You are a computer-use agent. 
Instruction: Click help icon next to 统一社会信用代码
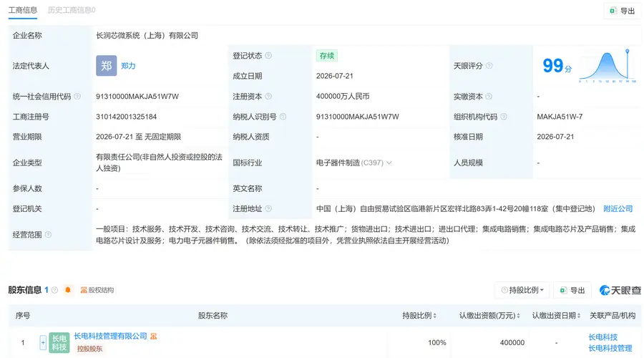[x=77, y=97]
